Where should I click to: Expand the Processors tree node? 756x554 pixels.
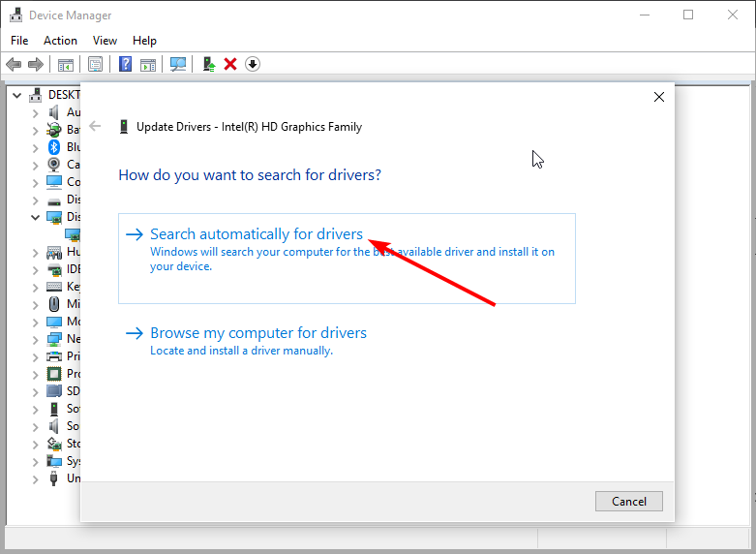tap(35, 375)
